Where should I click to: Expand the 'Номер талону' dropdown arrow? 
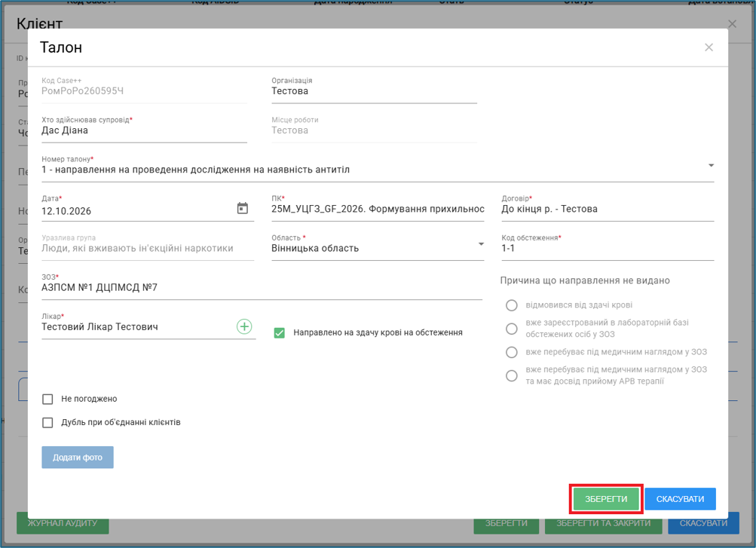711,165
